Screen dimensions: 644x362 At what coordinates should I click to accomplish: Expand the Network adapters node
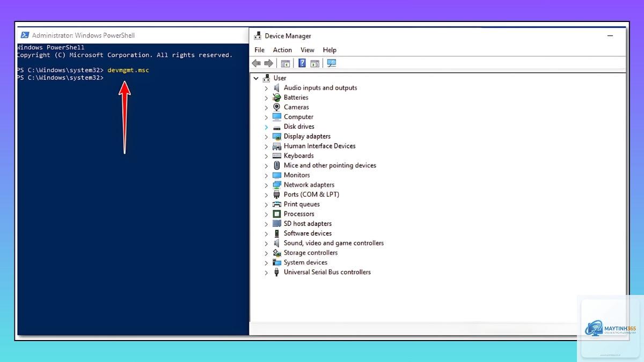(x=266, y=185)
